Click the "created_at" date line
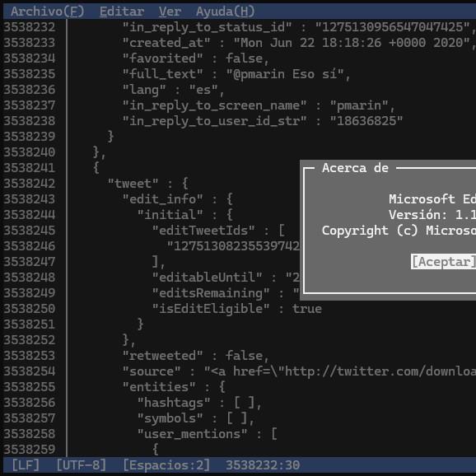The height and width of the screenshot is (476, 476). 299,43
